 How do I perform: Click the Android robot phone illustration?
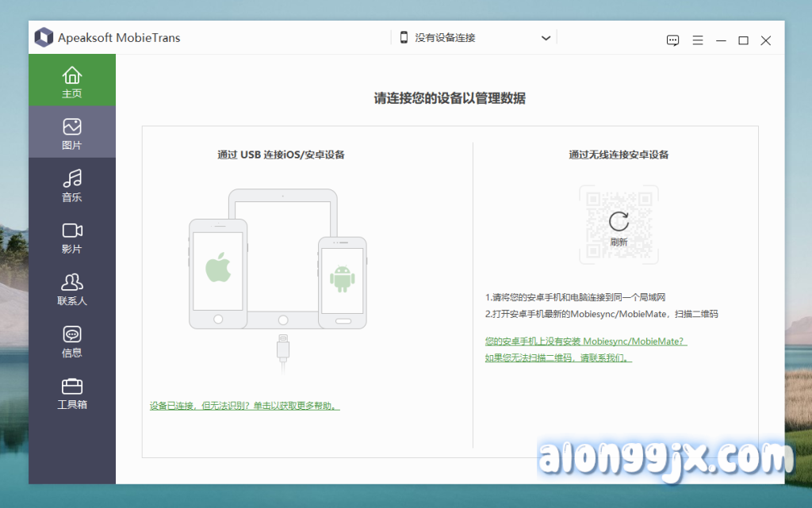[x=342, y=277]
